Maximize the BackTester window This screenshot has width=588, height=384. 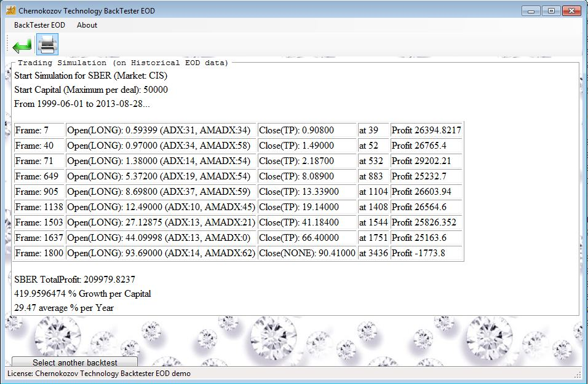[551, 11]
